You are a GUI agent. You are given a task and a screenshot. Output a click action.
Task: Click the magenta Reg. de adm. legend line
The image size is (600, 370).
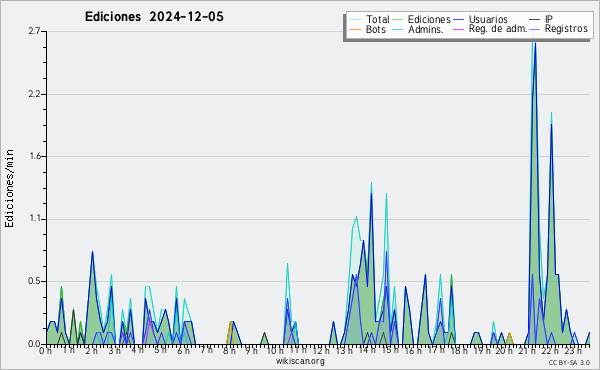458,29
